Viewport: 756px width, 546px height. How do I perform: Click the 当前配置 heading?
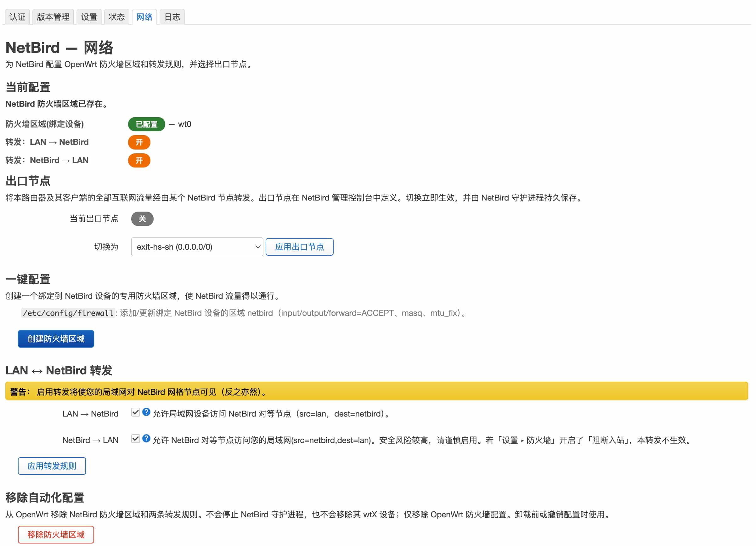(28, 87)
